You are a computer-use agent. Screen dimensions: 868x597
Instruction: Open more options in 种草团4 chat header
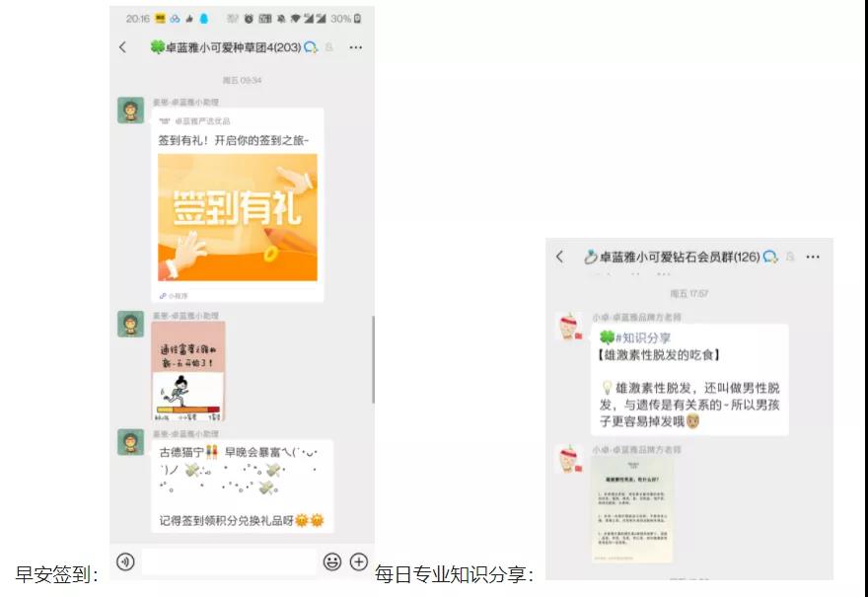[x=355, y=47]
